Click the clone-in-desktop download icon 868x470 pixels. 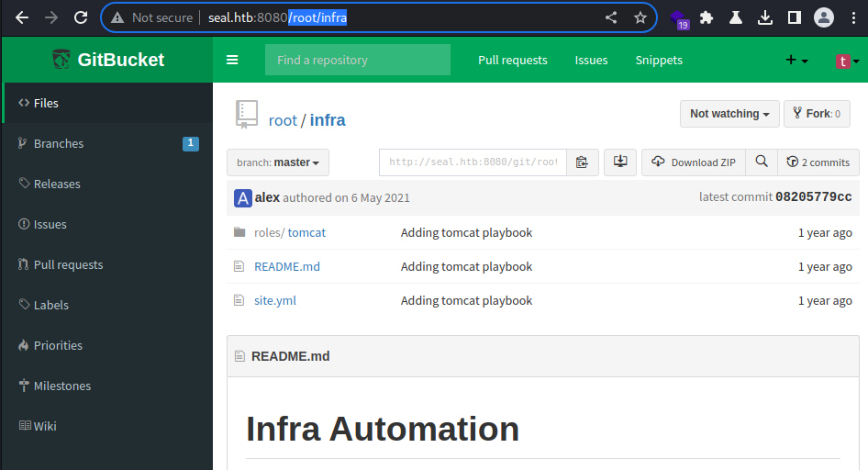point(620,162)
